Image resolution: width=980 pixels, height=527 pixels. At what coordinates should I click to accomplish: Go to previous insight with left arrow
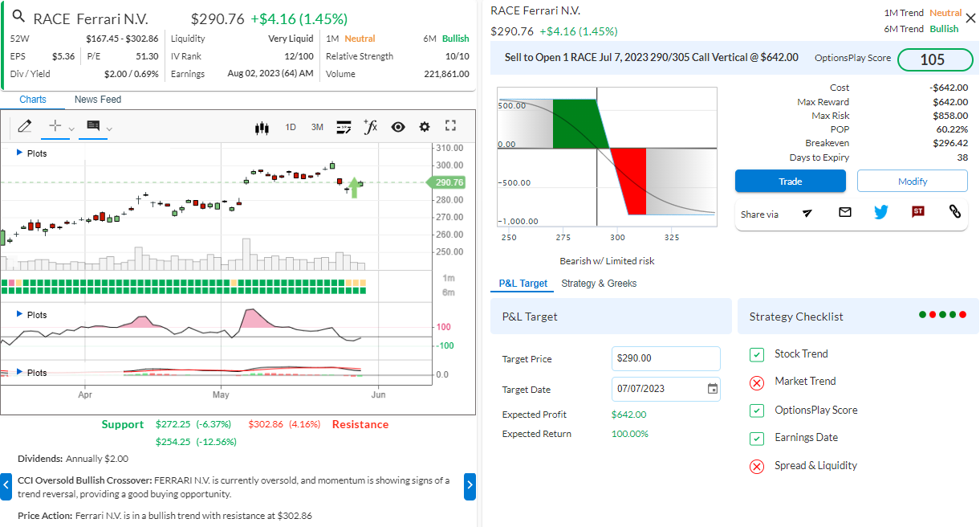click(x=6, y=486)
